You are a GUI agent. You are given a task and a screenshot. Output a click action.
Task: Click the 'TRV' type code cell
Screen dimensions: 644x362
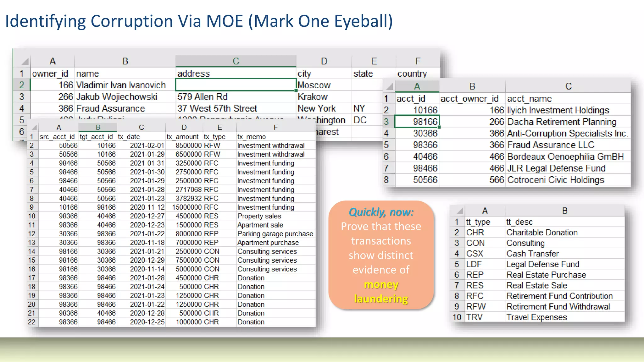point(485,317)
